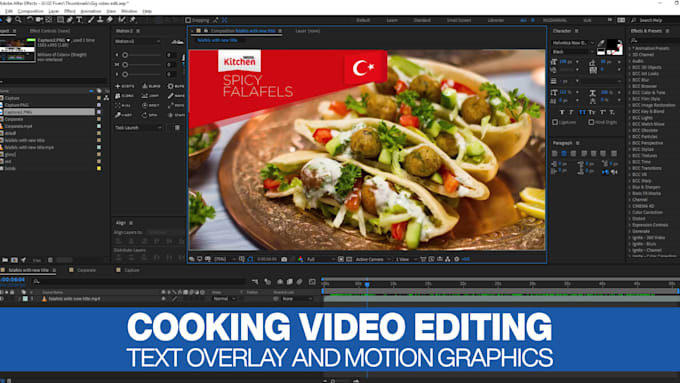Screen dimensions: 680x383
Task: Toggle visibility of falafels timeline layer
Action: click(x=2, y=299)
